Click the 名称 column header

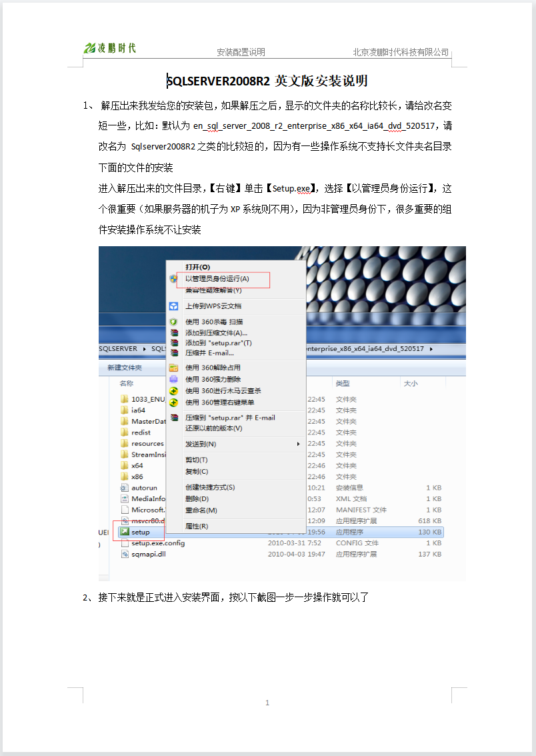(127, 383)
